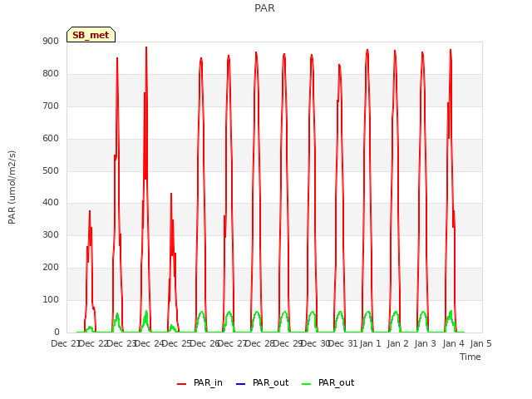This screenshot has height=399, width=532.
Task: Click the red PAR_in legend swatch
Action: click(x=182, y=384)
